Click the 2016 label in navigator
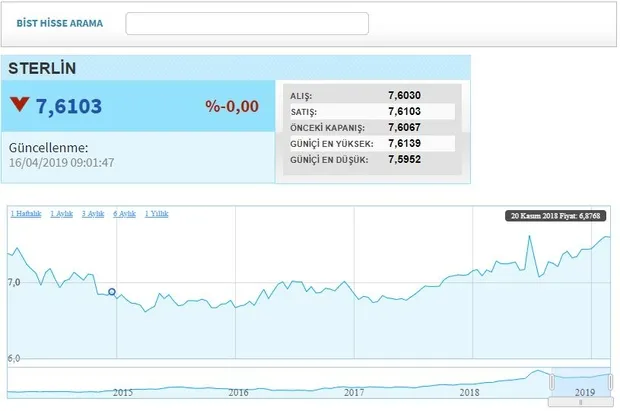This screenshot has width=620, height=411. pyautogui.click(x=238, y=392)
